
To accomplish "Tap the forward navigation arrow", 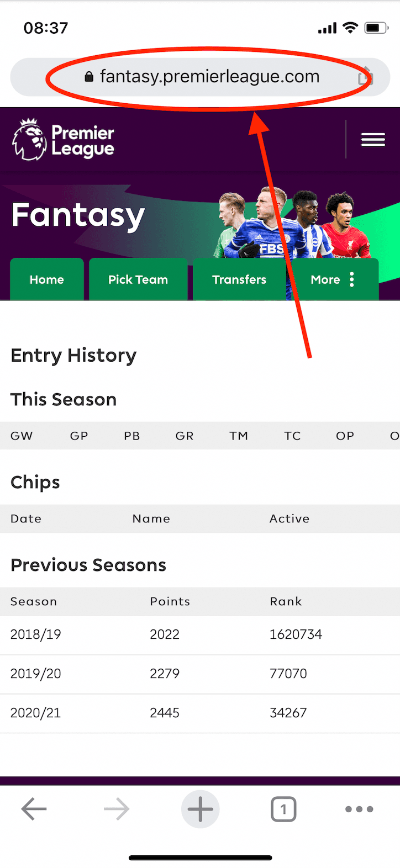I will tap(116, 809).
